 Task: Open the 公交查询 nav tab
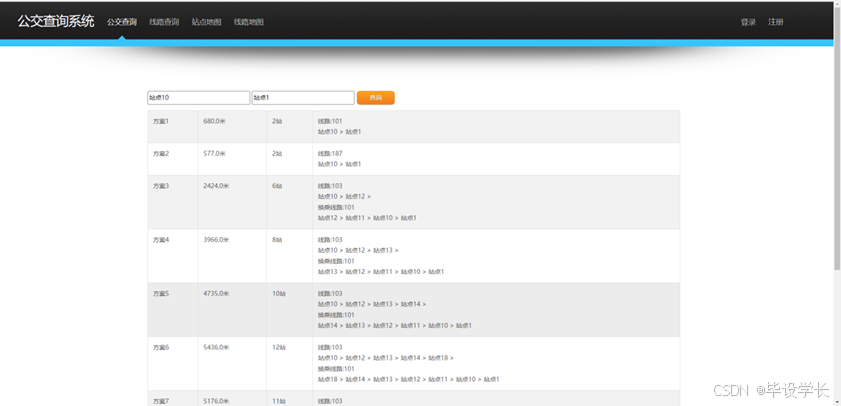pos(122,22)
